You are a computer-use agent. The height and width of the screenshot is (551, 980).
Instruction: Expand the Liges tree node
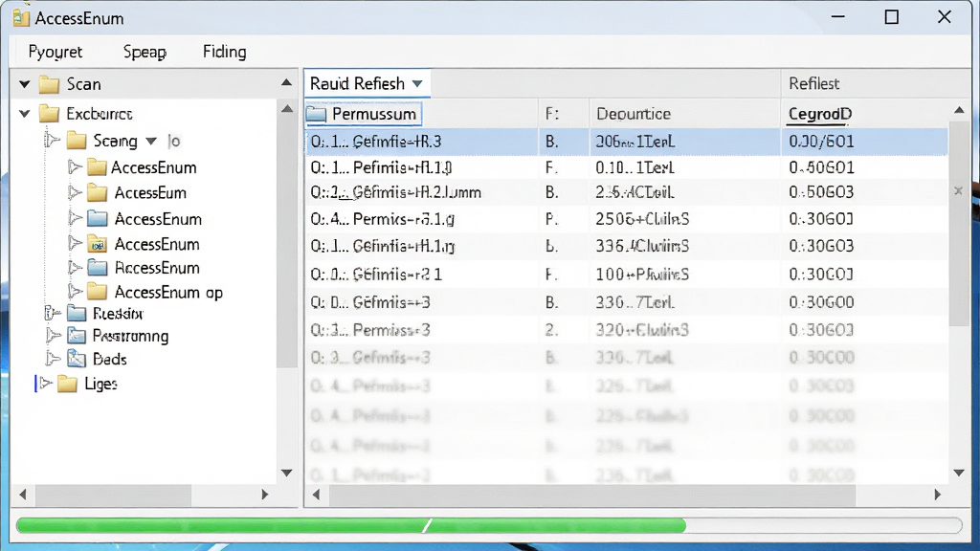[45, 383]
